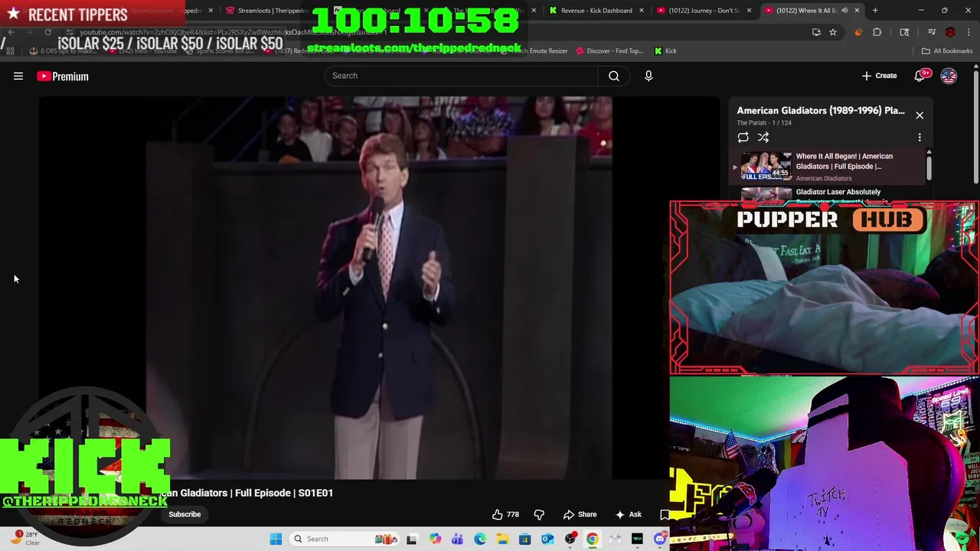Subscribe to the channel

tap(185, 514)
